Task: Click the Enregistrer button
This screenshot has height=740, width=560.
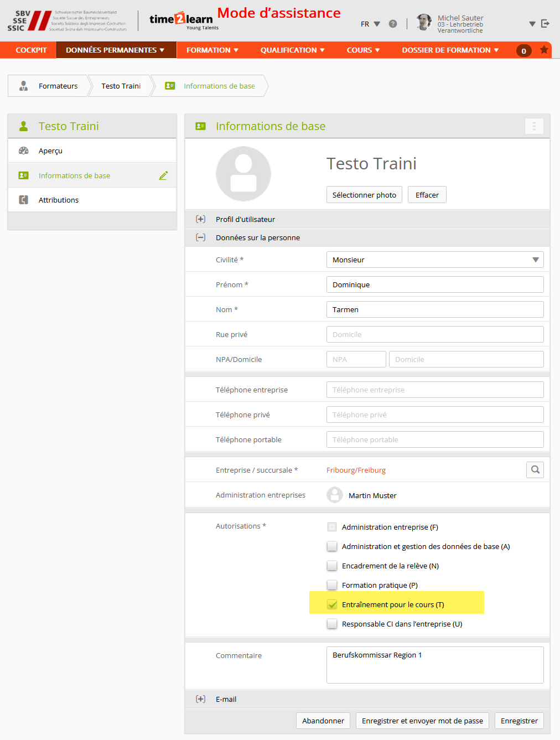Action: [519, 721]
